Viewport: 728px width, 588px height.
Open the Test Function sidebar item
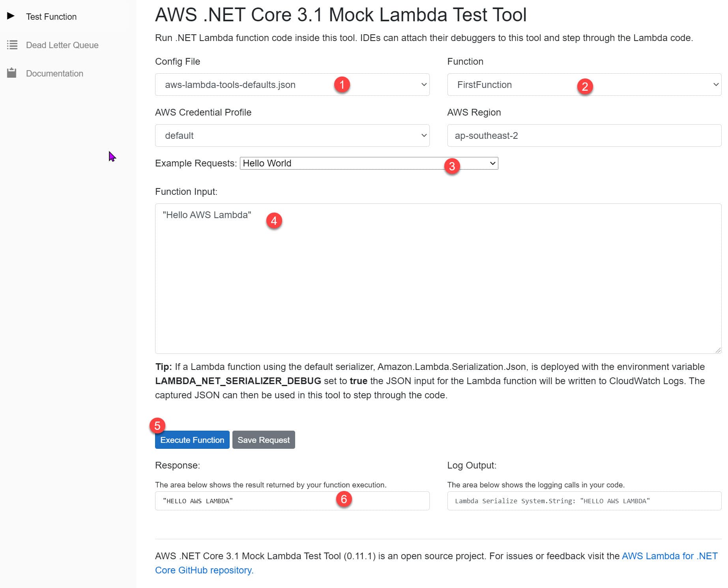pos(51,17)
